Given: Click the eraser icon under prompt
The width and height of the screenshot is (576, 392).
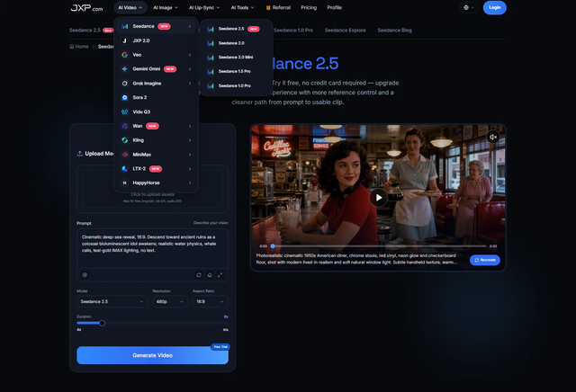Looking at the screenshot, I should coord(210,275).
